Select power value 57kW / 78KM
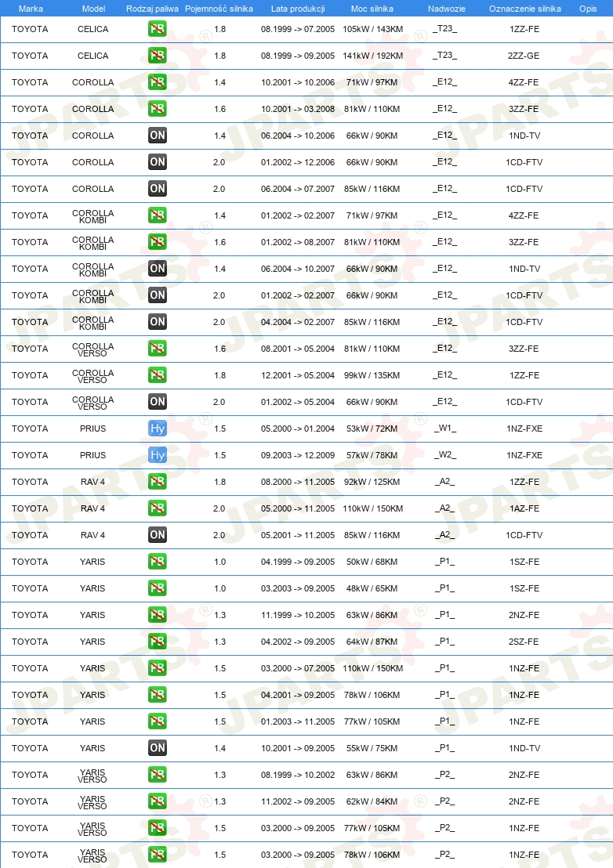Screen dimensions: 613x868 coord(372,455)
